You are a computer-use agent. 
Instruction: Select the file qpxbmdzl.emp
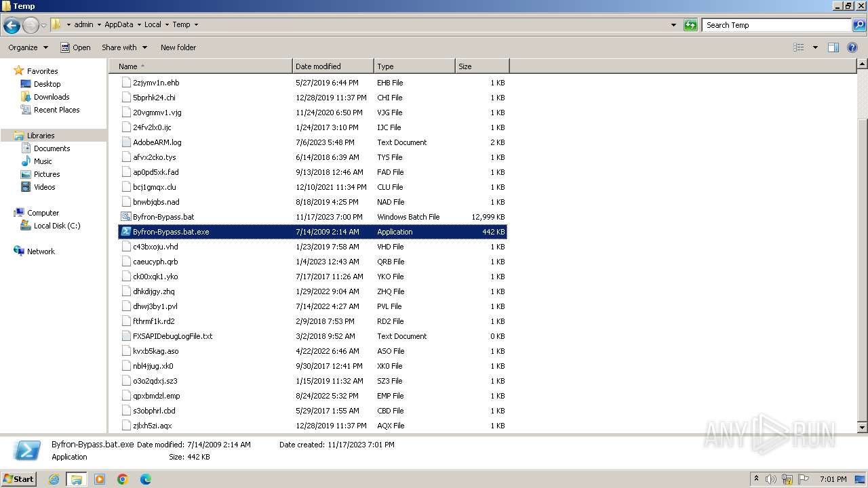156,396
